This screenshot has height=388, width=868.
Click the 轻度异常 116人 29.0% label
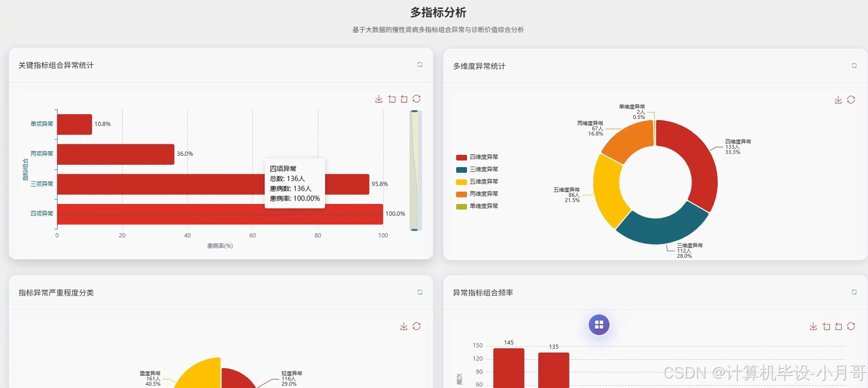292,379
